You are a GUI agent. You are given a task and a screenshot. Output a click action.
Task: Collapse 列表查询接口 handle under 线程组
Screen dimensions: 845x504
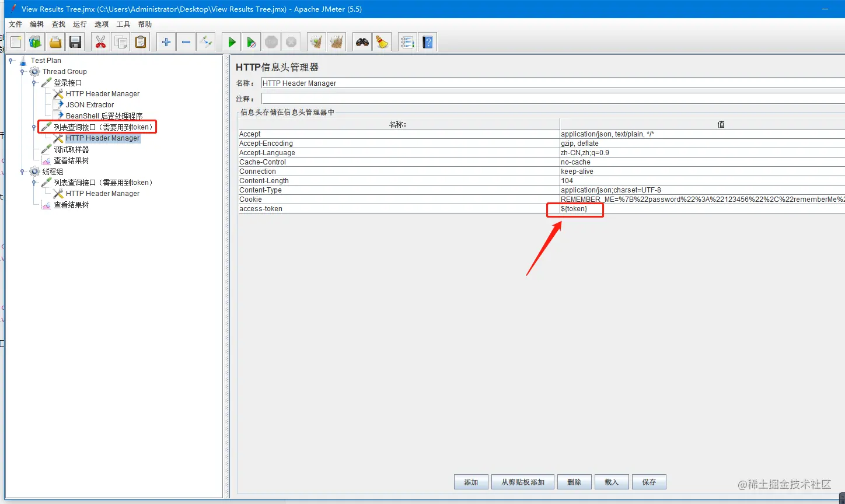(34, 183)
